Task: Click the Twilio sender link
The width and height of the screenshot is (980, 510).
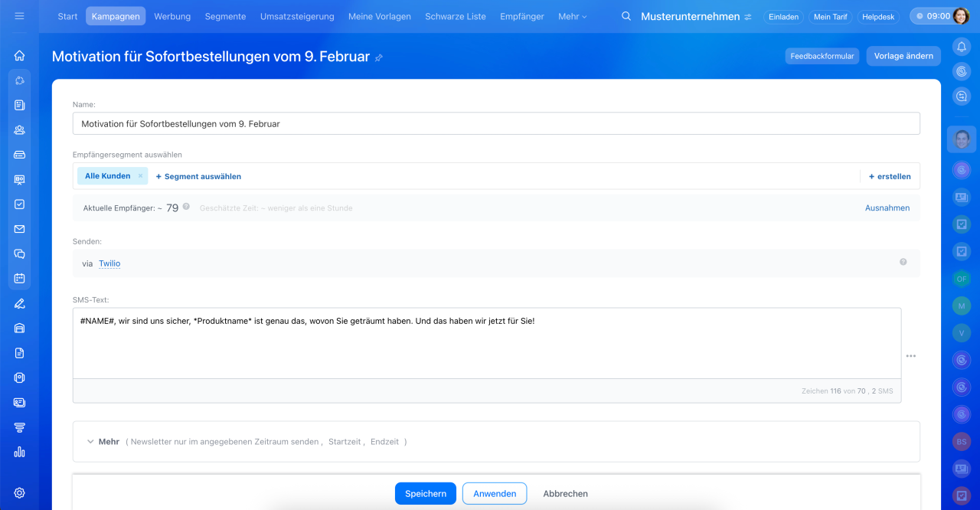Action: [x=109, y=263]
